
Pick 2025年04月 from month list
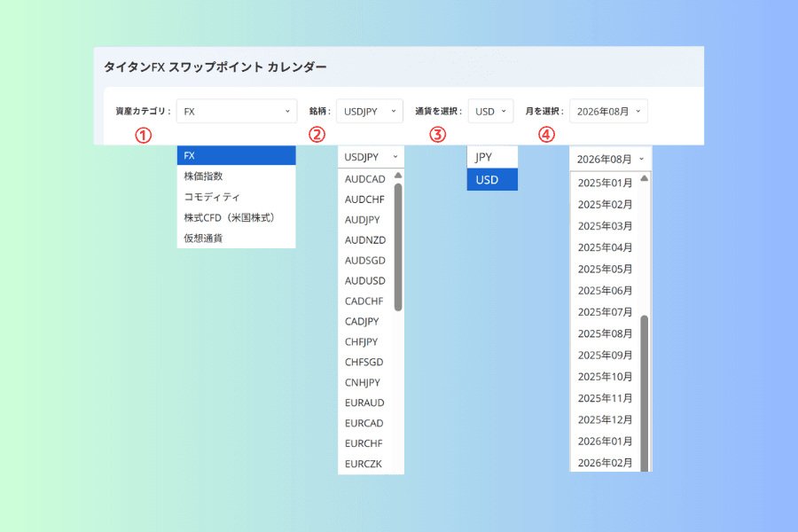click(x=605, y=247)
